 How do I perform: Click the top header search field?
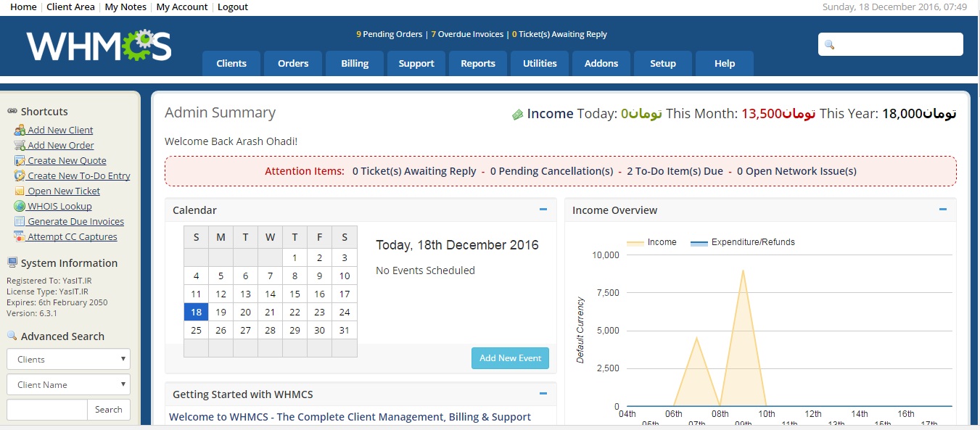891,44
